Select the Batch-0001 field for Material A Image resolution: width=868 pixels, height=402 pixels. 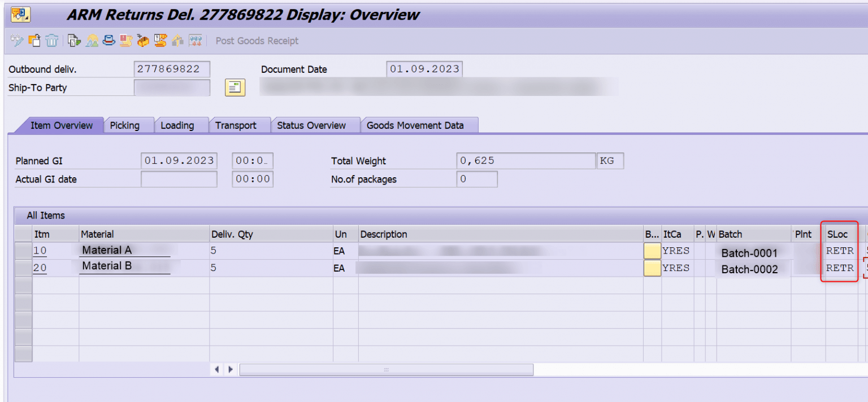[749, 253]
